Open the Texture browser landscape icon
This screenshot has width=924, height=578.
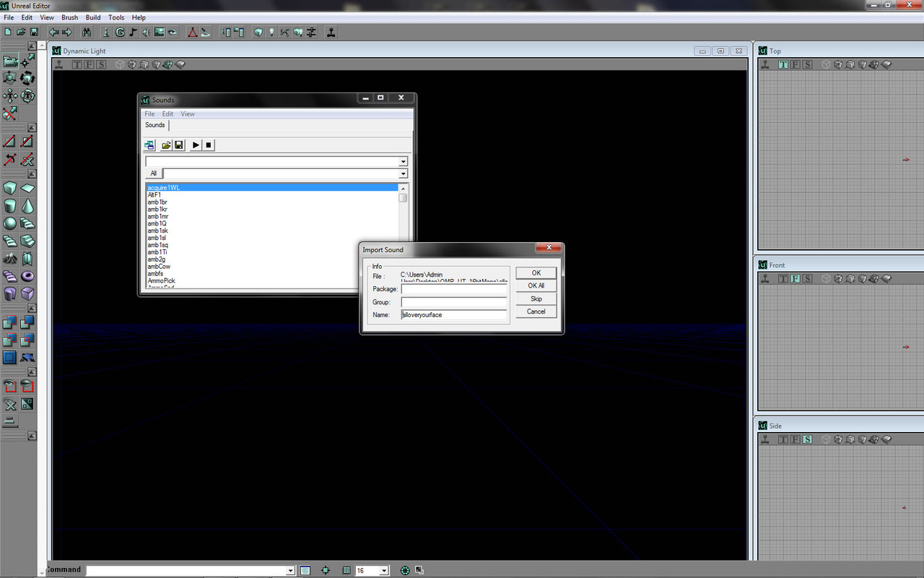159,32
